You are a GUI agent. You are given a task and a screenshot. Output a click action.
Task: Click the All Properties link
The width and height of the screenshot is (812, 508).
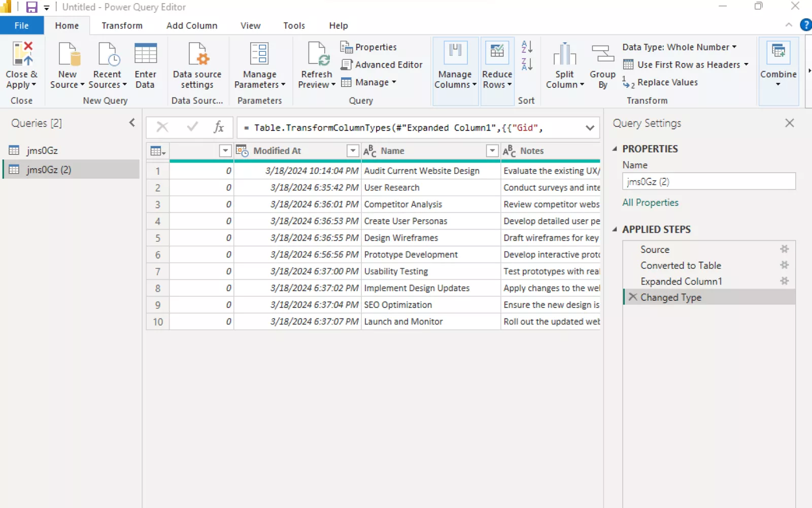650,203
